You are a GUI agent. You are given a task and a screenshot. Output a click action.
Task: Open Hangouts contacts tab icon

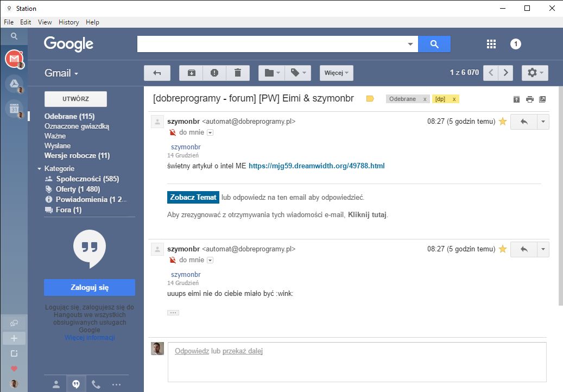click(x=56, y=384)
